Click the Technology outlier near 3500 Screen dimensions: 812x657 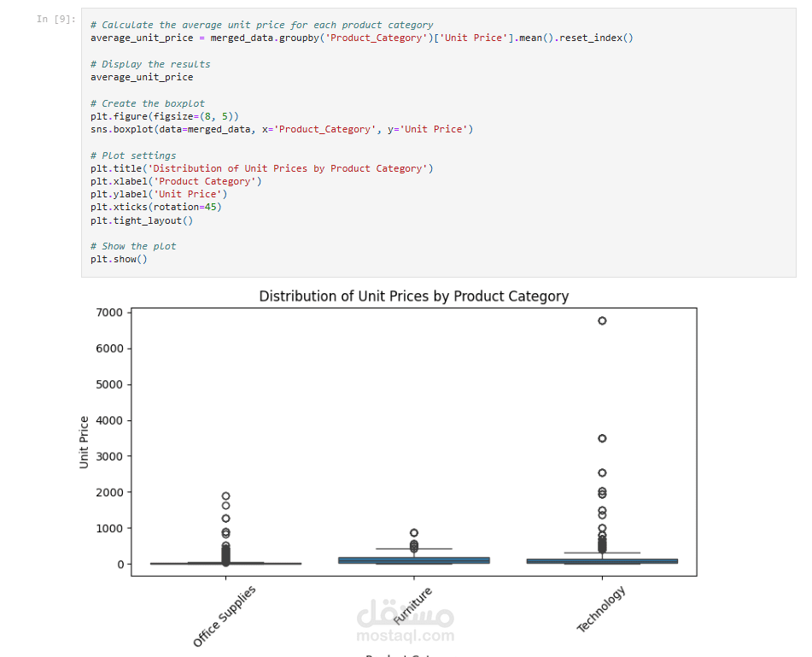(x=602, y=438)
